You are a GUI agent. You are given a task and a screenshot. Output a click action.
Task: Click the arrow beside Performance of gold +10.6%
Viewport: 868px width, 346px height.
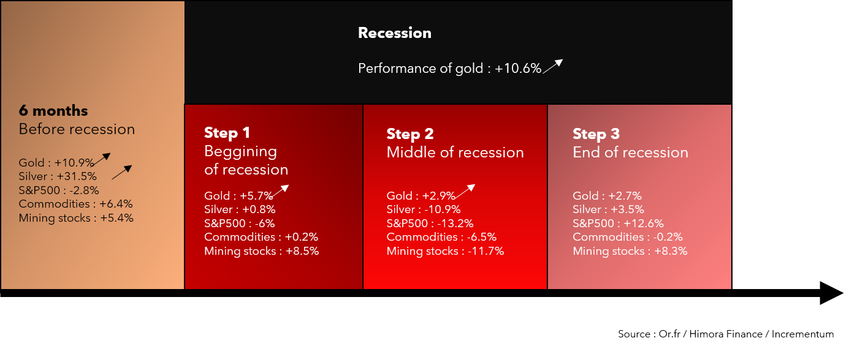pos(553,66)
